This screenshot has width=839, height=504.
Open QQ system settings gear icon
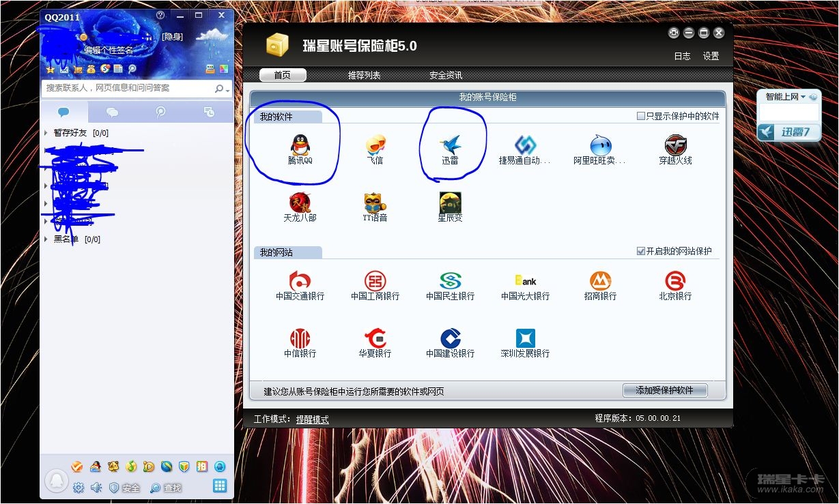click(79, 488)
